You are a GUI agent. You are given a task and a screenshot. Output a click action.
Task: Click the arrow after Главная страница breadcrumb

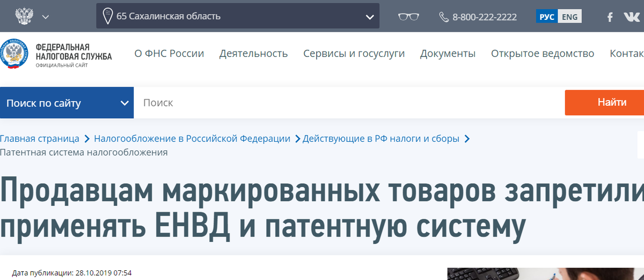(x=86, y=139)
